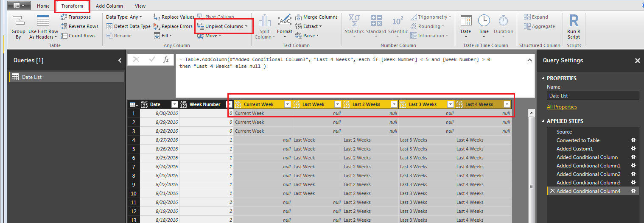Open the Date column filter dropdown
Screen dimensions: 644x223
click(x=174, y=104)
